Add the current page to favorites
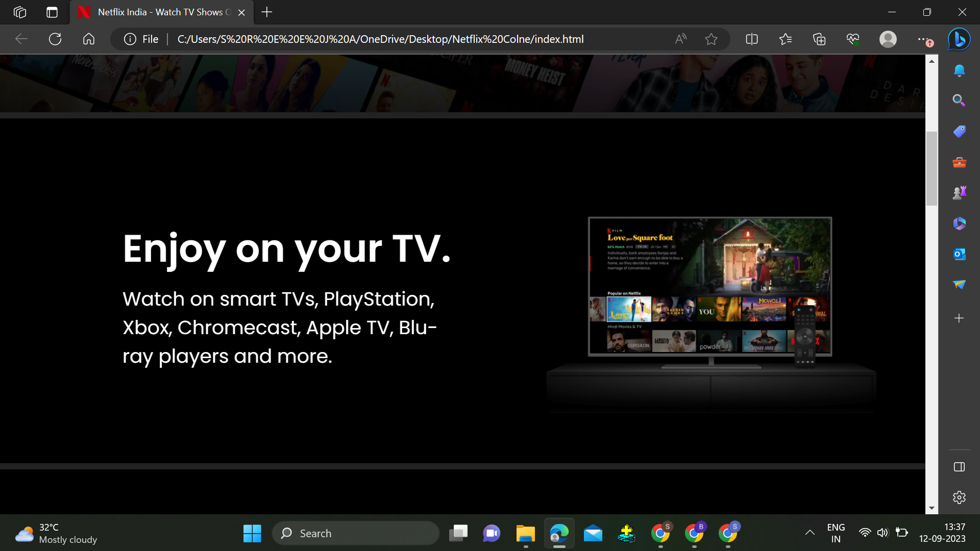This screenshot has width=980, height=551. coord(711,39)
